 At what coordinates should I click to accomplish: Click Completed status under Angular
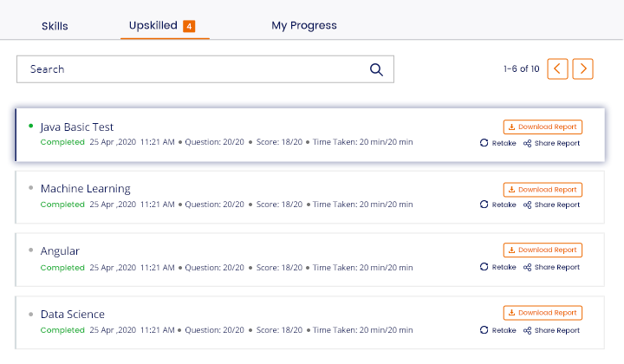point(62,268)
